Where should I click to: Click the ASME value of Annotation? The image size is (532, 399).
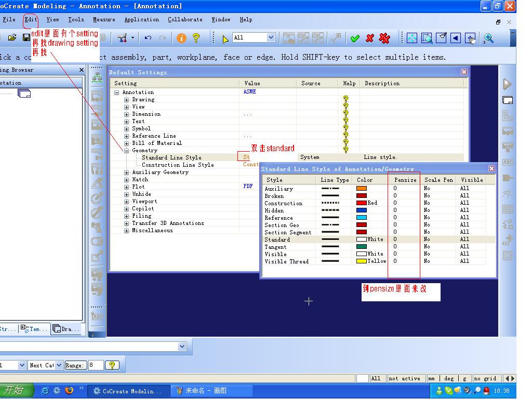click(249, 92)
